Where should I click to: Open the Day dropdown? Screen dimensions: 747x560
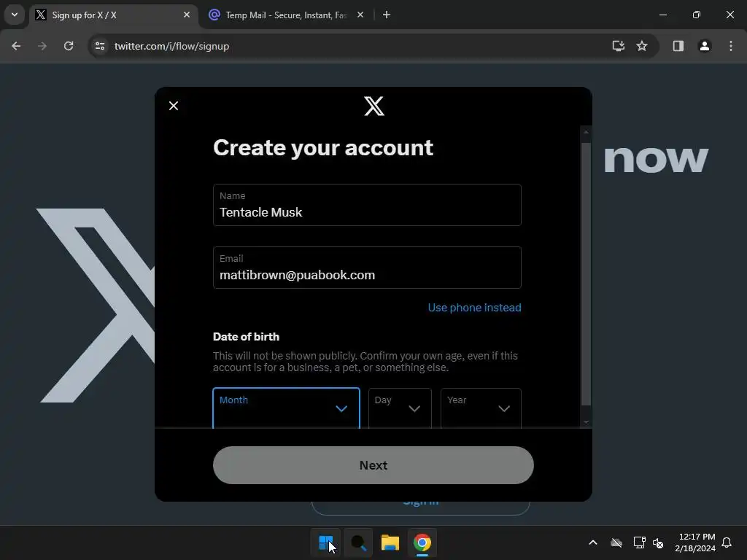(x=400, y=408)
